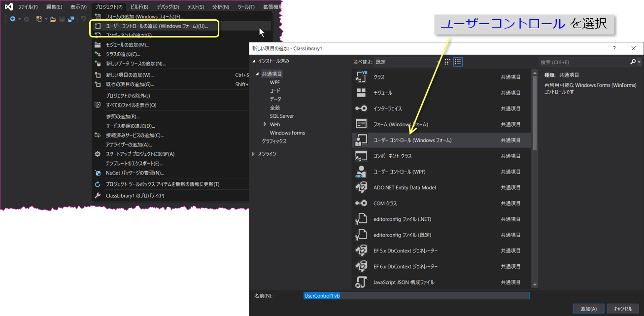This screenshot has width=644, height=316.
Task: Select the モジュール template icon
Action: 361,93
